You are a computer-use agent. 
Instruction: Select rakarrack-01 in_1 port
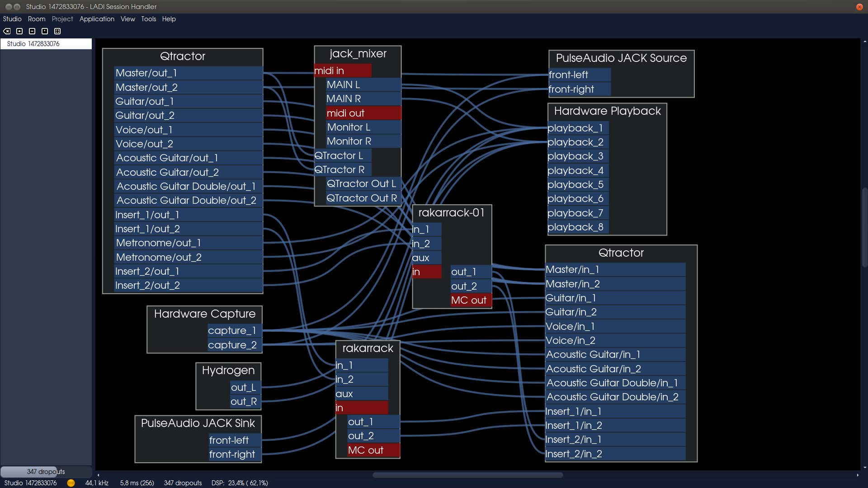tap(426, 230)
